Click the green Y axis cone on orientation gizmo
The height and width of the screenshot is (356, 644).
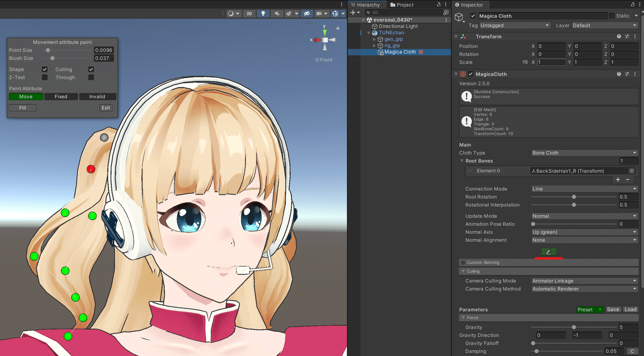325,32
